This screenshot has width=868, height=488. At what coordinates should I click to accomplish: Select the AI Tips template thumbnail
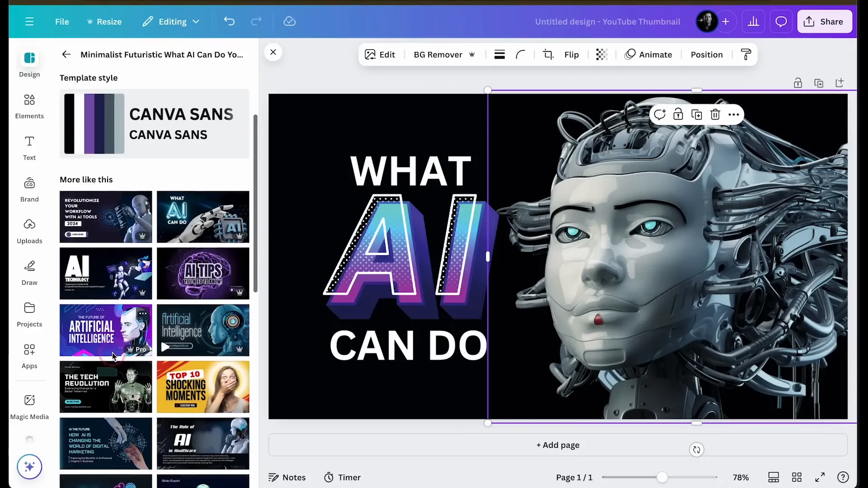(x=203, y=273)
